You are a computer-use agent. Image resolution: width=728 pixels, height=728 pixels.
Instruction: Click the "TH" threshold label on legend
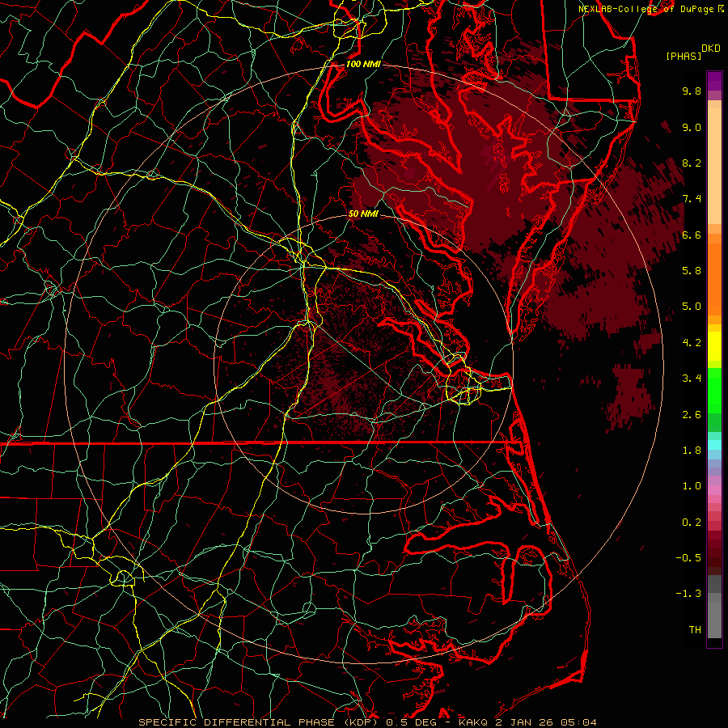pos(695,630)
